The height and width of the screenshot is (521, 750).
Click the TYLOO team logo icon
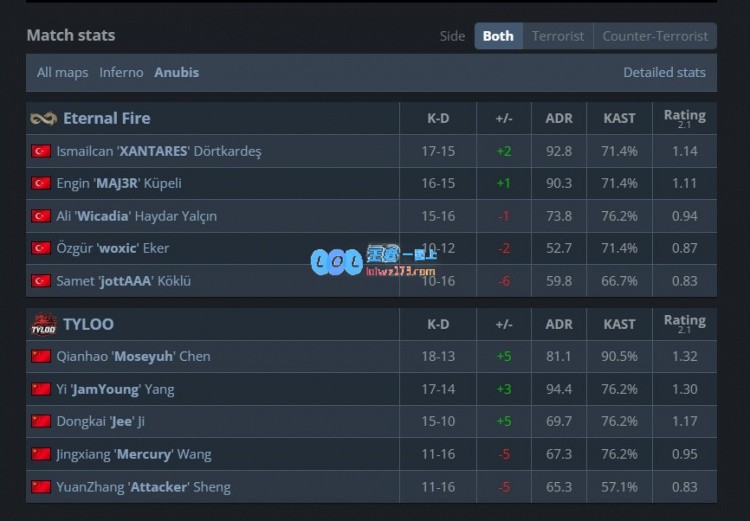pyautogui.click(x=43, y=324)
